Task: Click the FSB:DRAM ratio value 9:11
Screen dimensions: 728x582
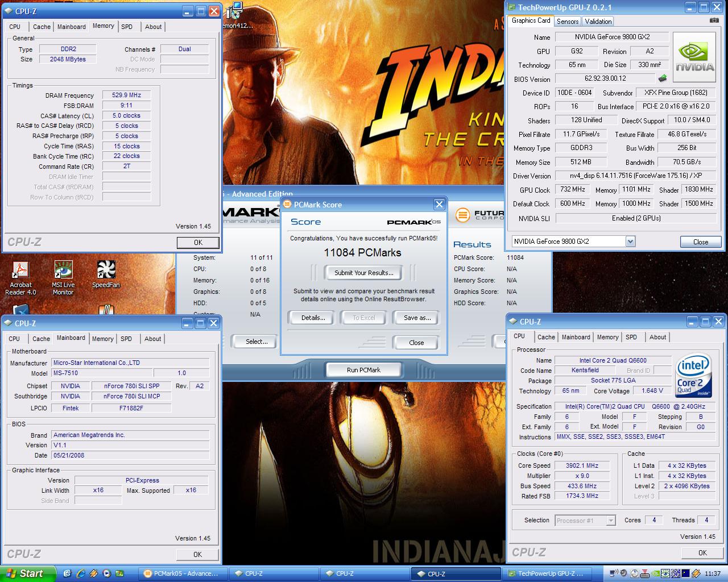Action: coord(126,106)
